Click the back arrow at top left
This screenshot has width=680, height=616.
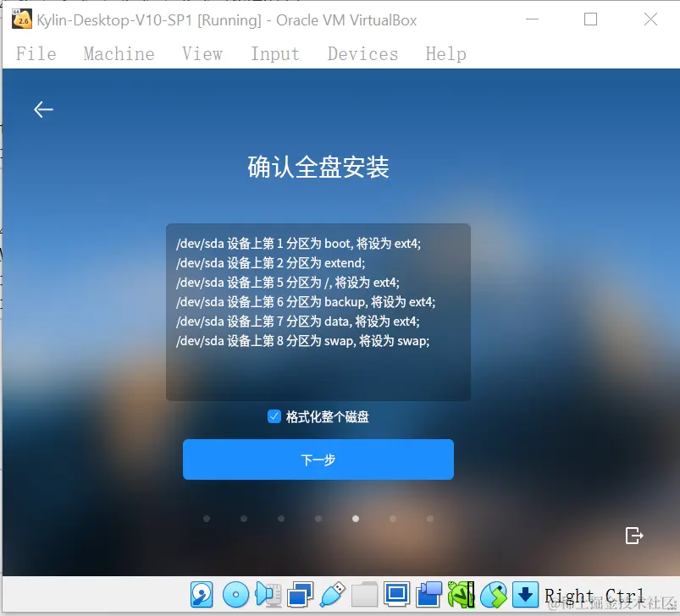(x=43, y=109)
